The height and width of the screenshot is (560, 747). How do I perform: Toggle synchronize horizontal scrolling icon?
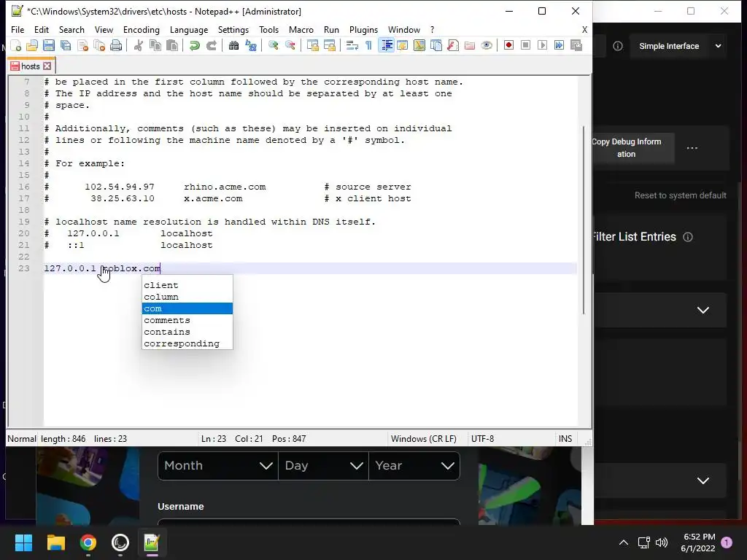[330, 46]
